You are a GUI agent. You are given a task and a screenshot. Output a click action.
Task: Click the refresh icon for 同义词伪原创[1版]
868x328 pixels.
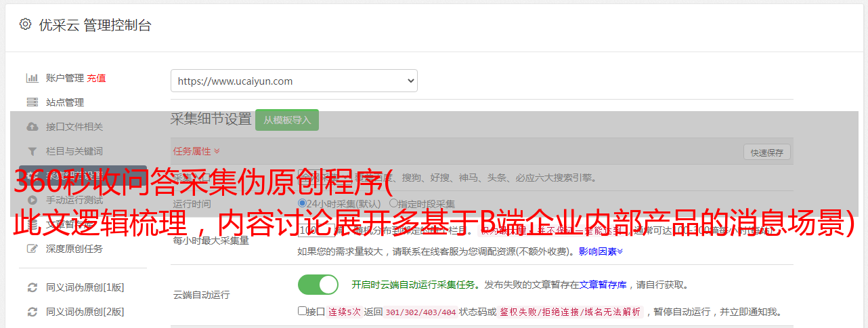click(x=32, y=287)
